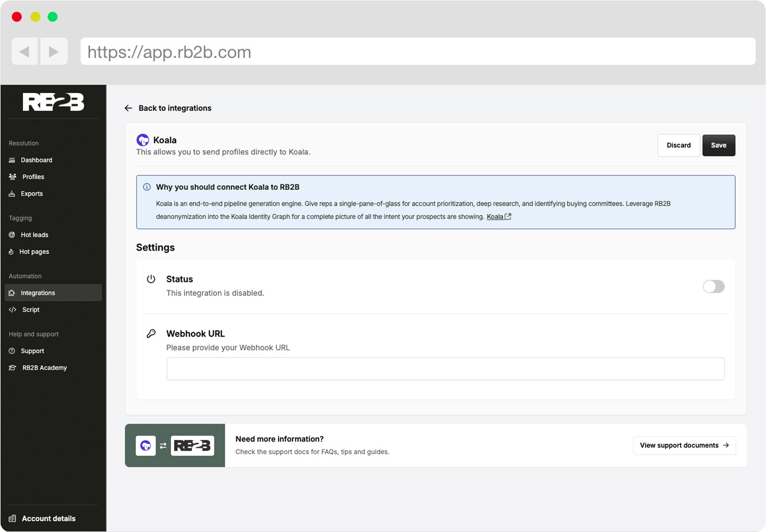Select Integrations in the sidebar

click(x=53, y=293)
